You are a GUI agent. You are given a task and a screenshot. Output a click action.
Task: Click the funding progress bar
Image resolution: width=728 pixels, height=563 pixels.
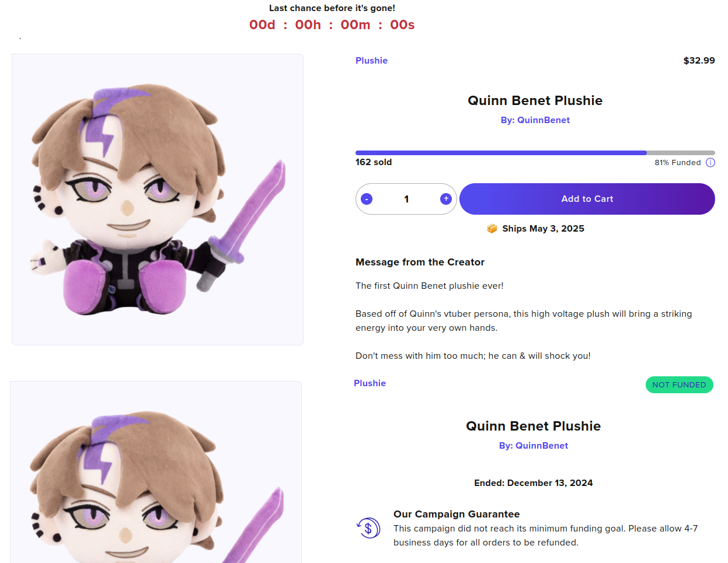click(535, 153)
